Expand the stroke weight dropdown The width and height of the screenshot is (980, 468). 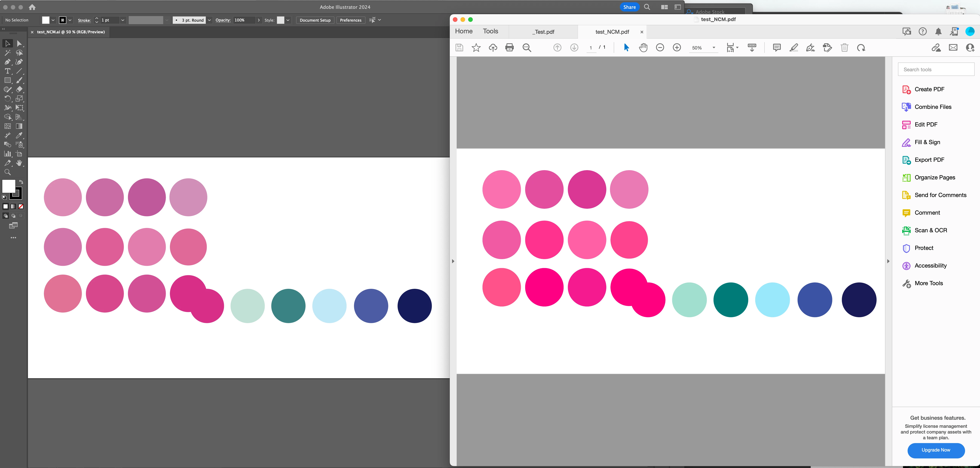[x=123, y=20]
